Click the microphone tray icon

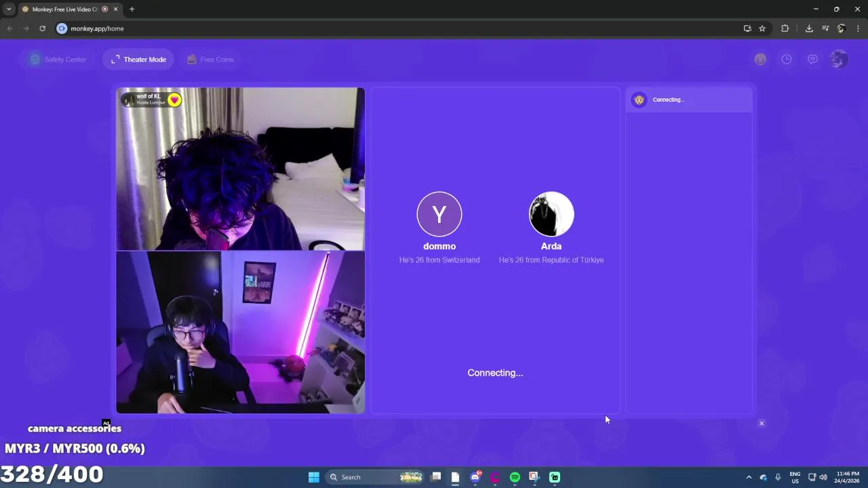point(778,477)
